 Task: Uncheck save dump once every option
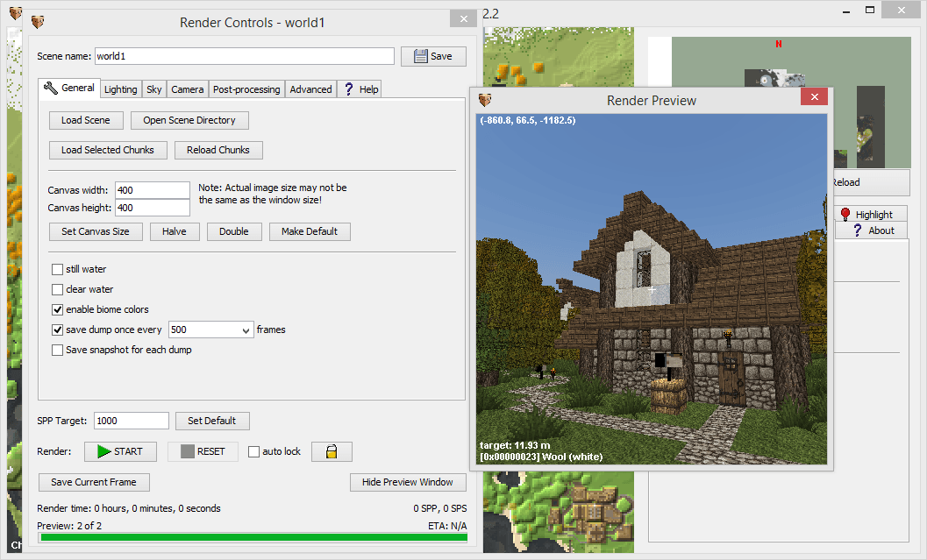pos(57,330)
